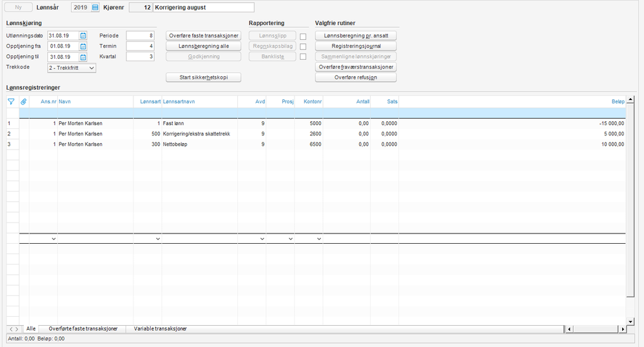Open the Lønnsart dropdown in the entry row
This screenshot has height=347, width=644.
point(158,239)
